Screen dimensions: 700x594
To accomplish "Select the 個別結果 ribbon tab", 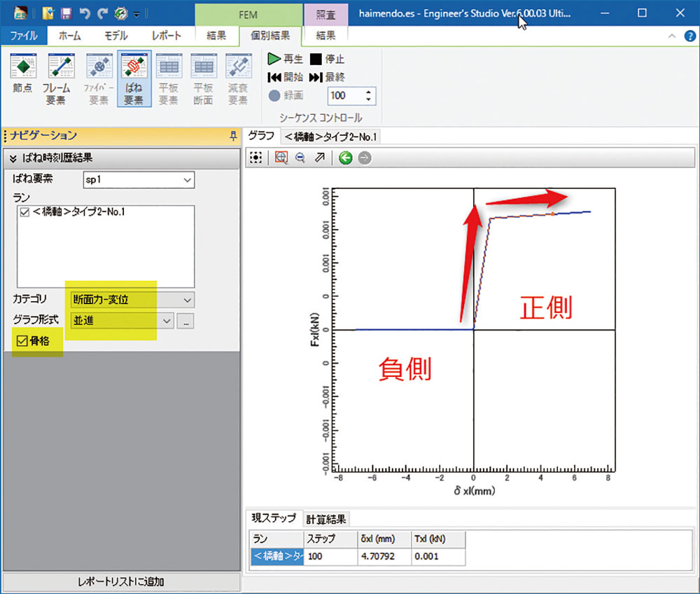I will [270, 36].
